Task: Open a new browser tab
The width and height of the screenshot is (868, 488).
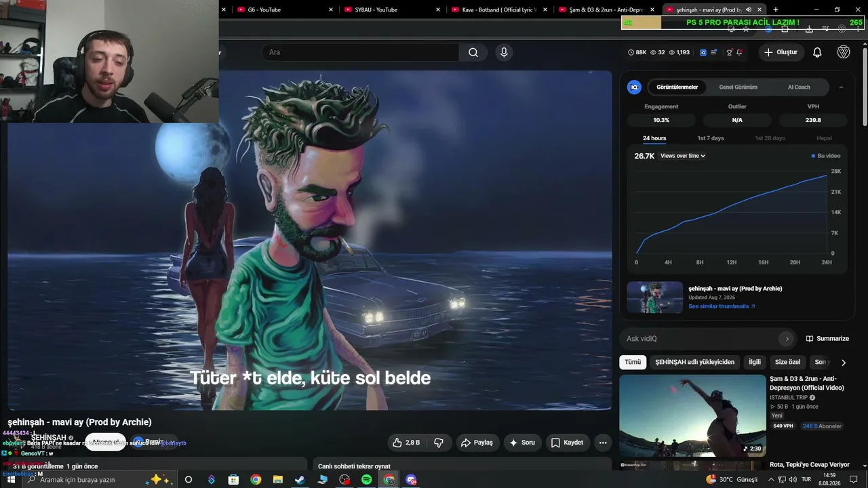Action: pos(775,9)
